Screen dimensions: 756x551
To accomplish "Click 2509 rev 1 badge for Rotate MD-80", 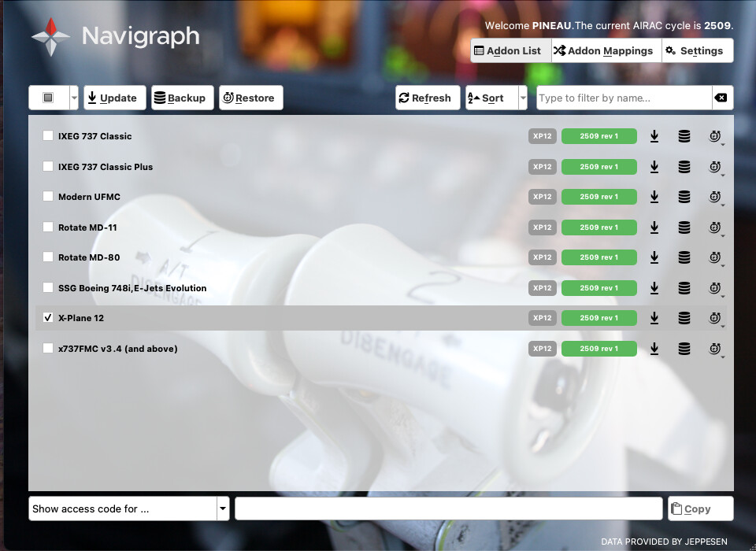I will coord(598,257).
